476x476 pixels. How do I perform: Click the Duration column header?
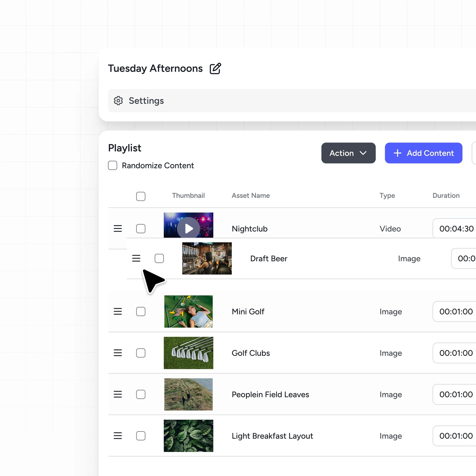[446, 195]
